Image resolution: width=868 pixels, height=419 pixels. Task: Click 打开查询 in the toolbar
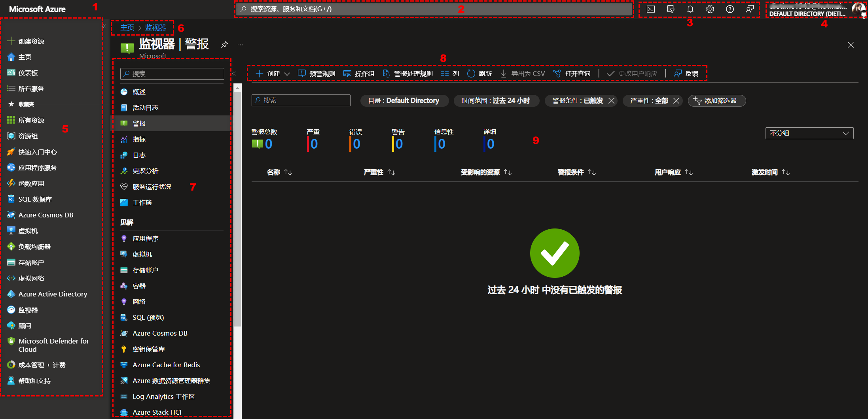pos(572,74)
